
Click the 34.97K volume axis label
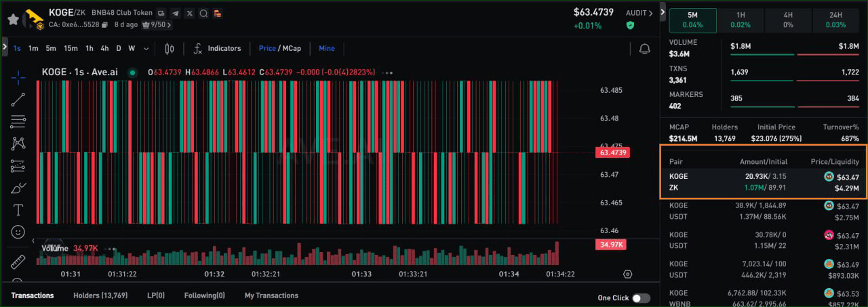[x=610, y=244]
